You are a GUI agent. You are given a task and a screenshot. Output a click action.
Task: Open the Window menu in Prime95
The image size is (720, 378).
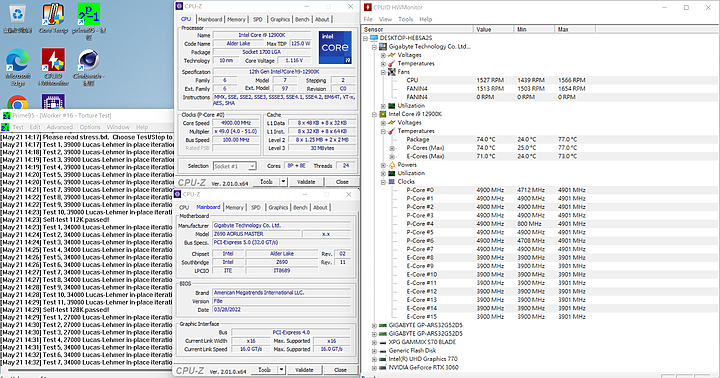pyautogui.click(x=118, y=127)
